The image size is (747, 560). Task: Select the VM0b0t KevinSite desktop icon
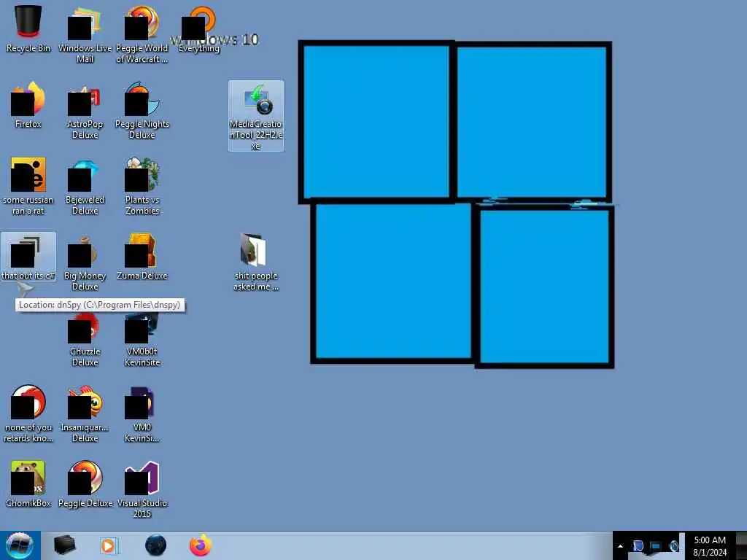coord(142,339)
